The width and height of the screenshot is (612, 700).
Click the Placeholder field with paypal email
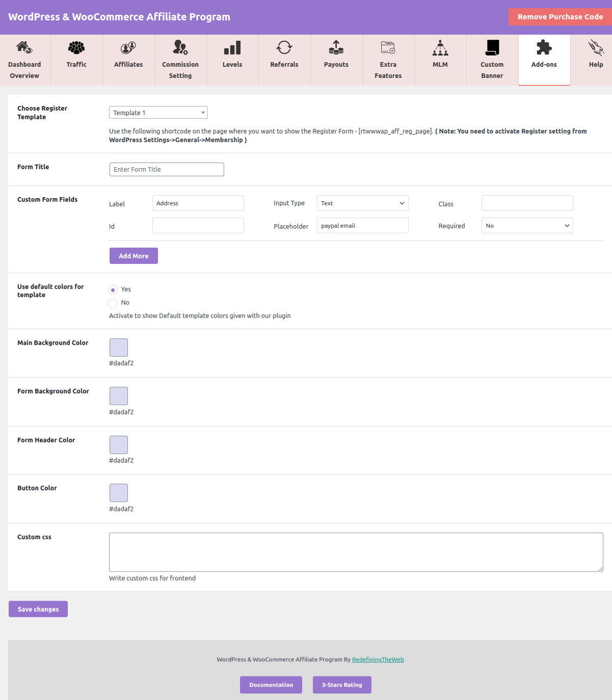coord(363,226)
